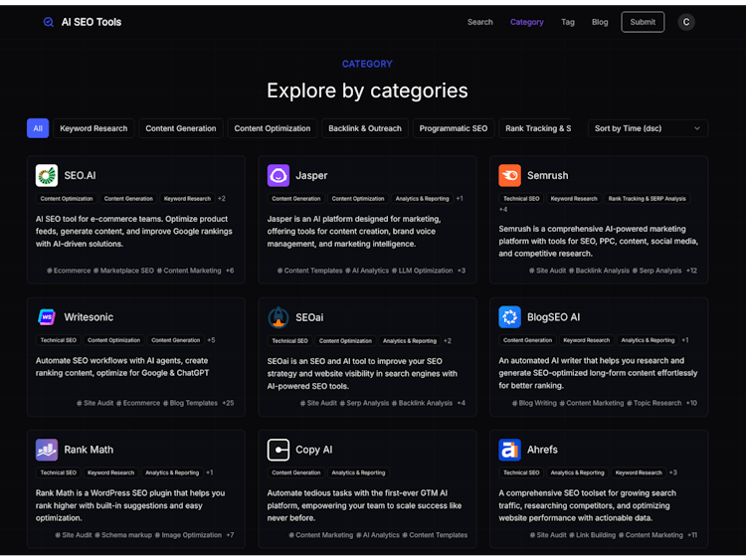Click Keyword Research badge on BlogSEO AI card
Viewport: 746px width, 560px height.
(x=586, y=340)
